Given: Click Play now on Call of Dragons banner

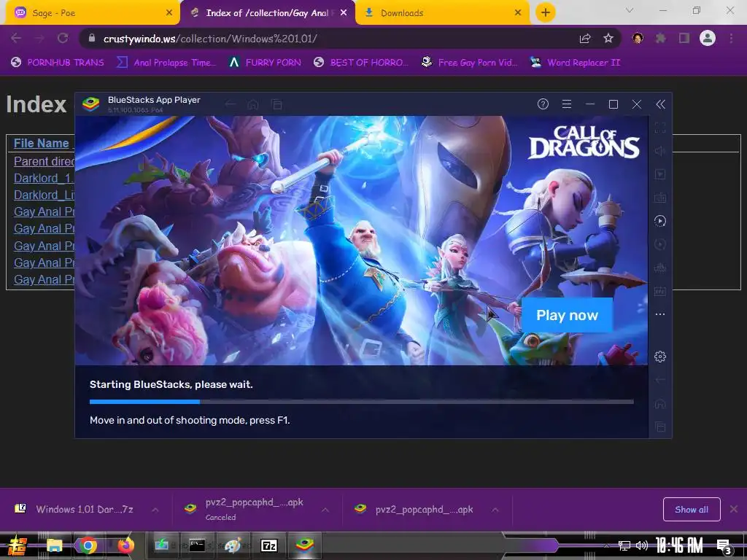Looking at the screenshot, I should [x=567, y=315].
